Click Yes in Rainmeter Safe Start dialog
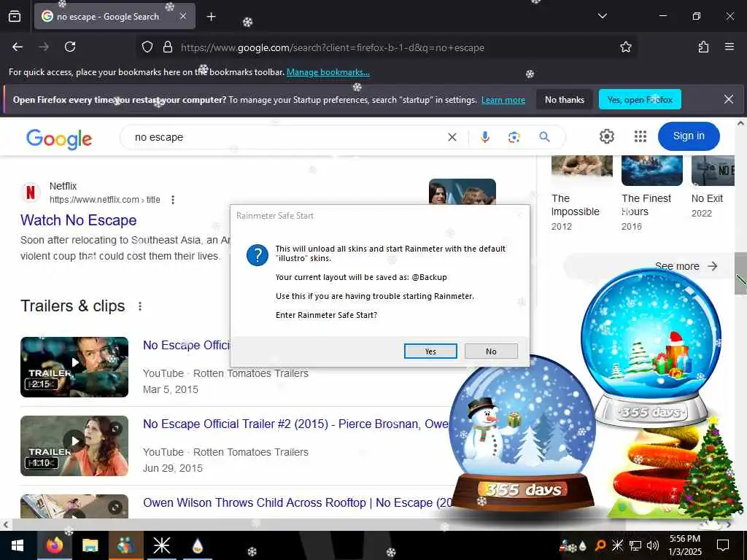The height and width of the screenshot is (560, 747). (x=430, y=351)
